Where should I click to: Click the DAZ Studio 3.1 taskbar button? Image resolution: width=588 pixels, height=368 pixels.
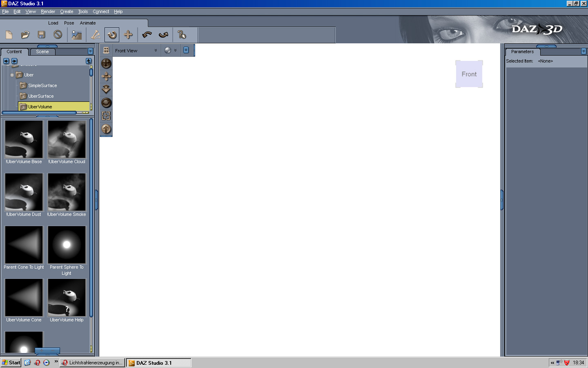coord(159,363)
